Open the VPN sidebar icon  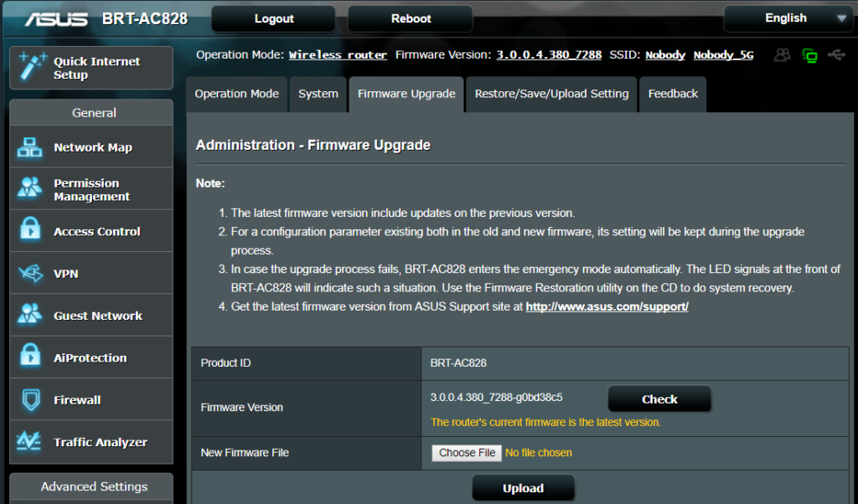coord(30,274)
